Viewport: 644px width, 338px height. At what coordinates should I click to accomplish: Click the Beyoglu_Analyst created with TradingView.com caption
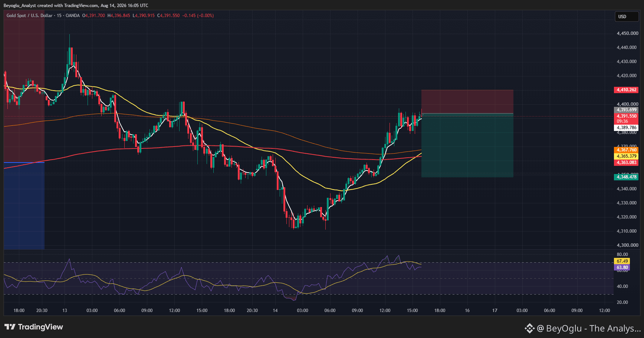point(76,6)
